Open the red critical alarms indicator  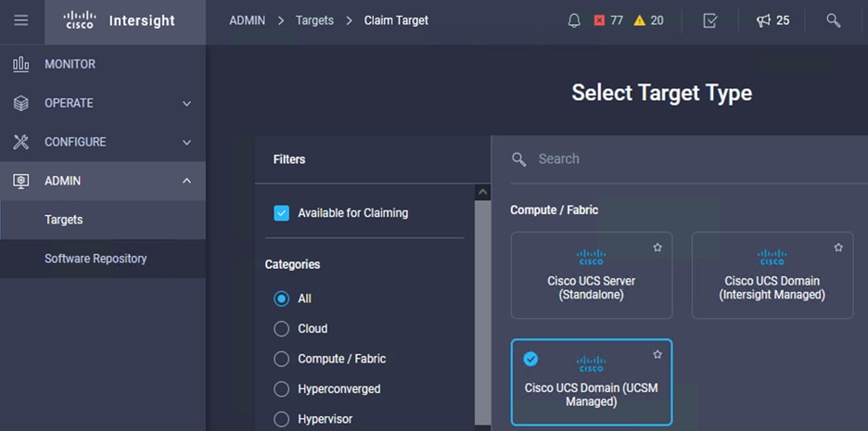coord(608,20)
